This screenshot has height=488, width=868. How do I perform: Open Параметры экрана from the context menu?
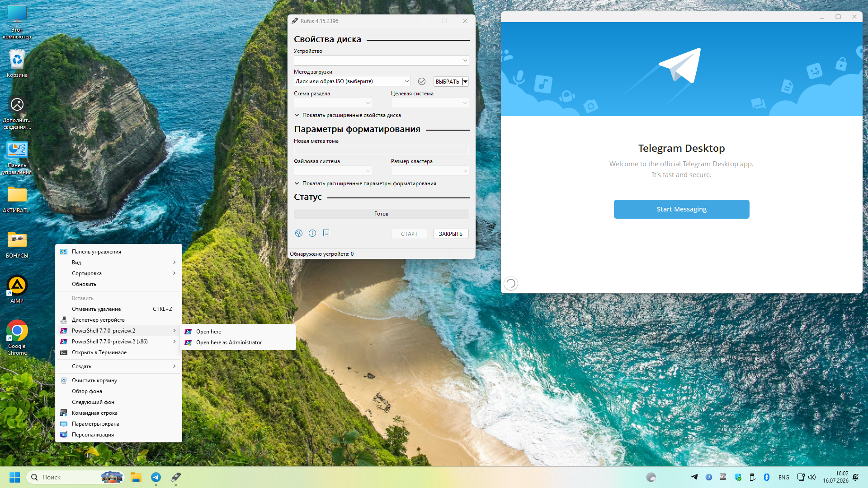click(x=118, y=424)
